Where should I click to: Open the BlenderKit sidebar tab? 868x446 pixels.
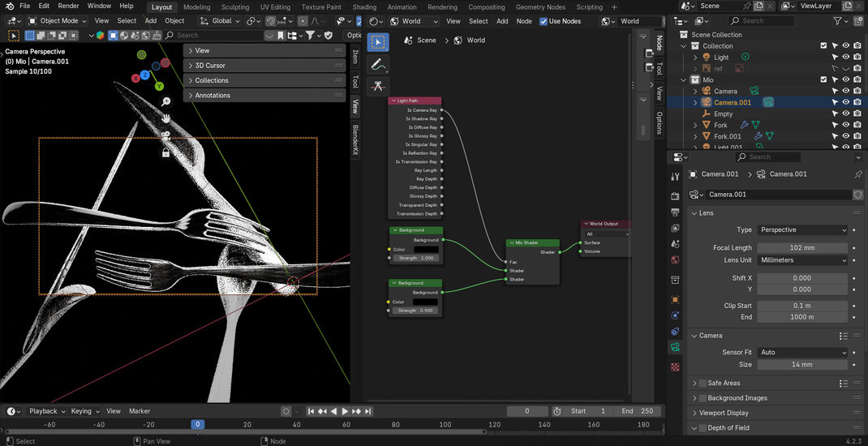355,139
